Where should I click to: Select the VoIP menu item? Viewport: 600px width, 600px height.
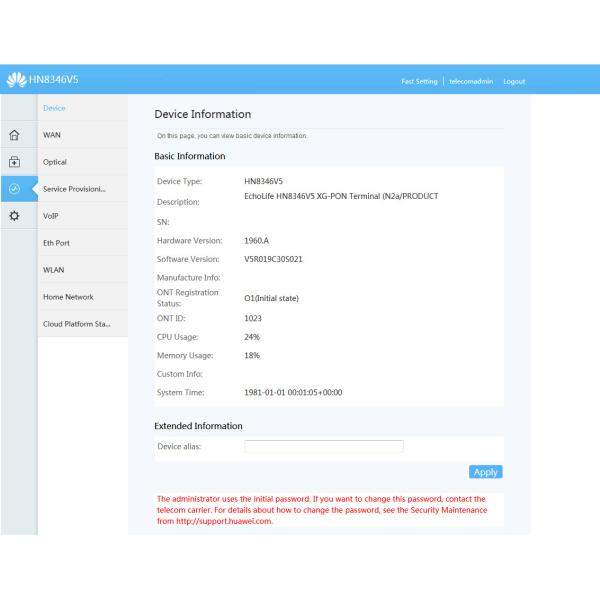52,216
